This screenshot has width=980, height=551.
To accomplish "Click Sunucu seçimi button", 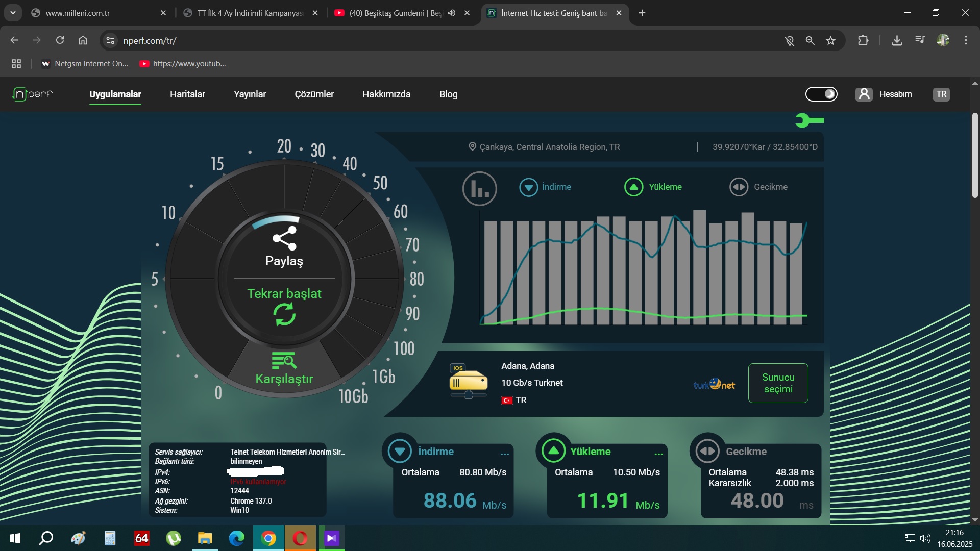I will tap(778, 383).
